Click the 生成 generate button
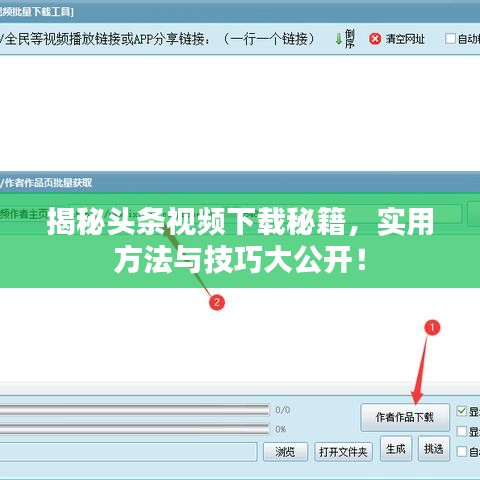This screenshot has height=480, width=480. pyautogui.click(x=396, y=449)
